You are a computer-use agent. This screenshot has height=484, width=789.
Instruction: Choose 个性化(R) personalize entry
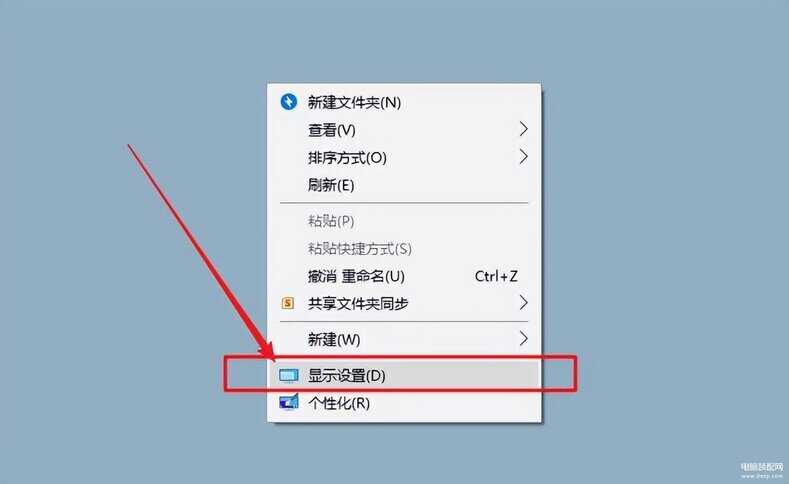click(x=405, y=403)
